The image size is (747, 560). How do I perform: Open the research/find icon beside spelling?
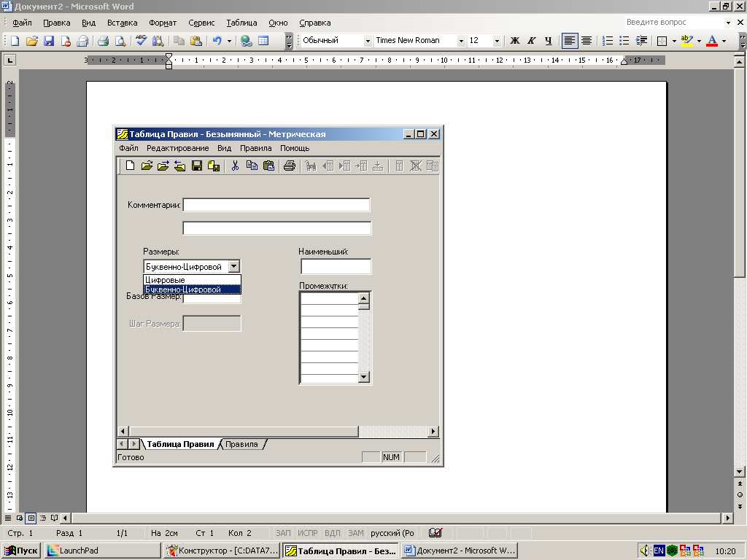point(158,41)
